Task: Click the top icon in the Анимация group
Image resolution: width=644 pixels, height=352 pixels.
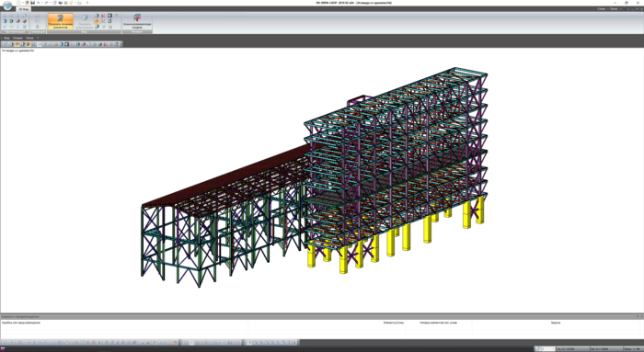Action: coord(38,16)
